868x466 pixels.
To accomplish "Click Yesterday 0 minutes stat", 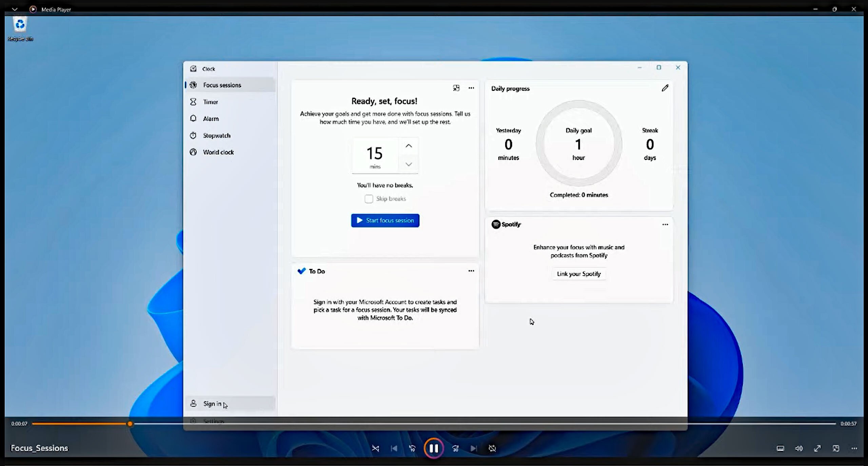I will (x=508, y=144).
